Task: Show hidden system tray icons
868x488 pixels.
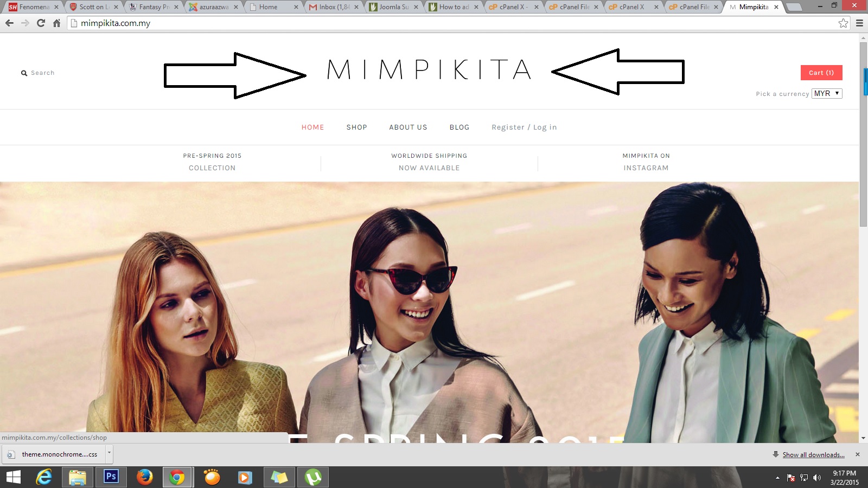Action: click(x=777, y=478)
